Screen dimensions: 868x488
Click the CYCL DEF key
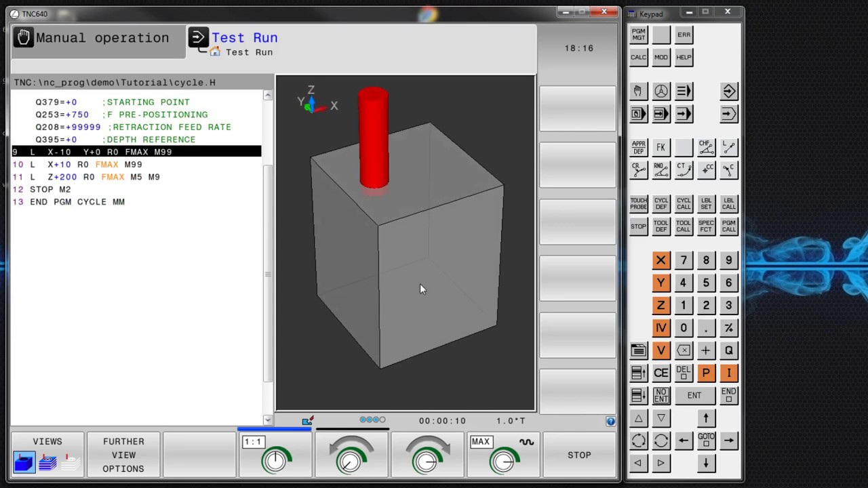(661, 204)
